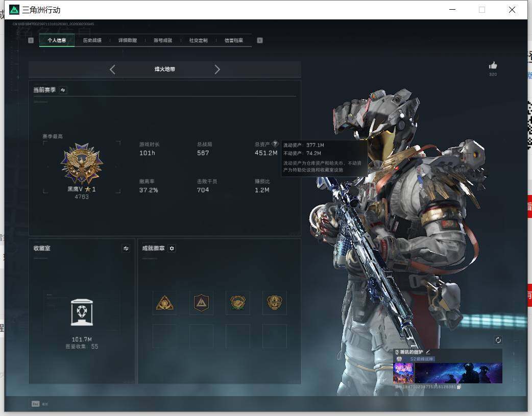This screenshot has height=416, width=532.
Task: Click the 流动资产: 377.1M tooltip line
Action: (304, 145)
